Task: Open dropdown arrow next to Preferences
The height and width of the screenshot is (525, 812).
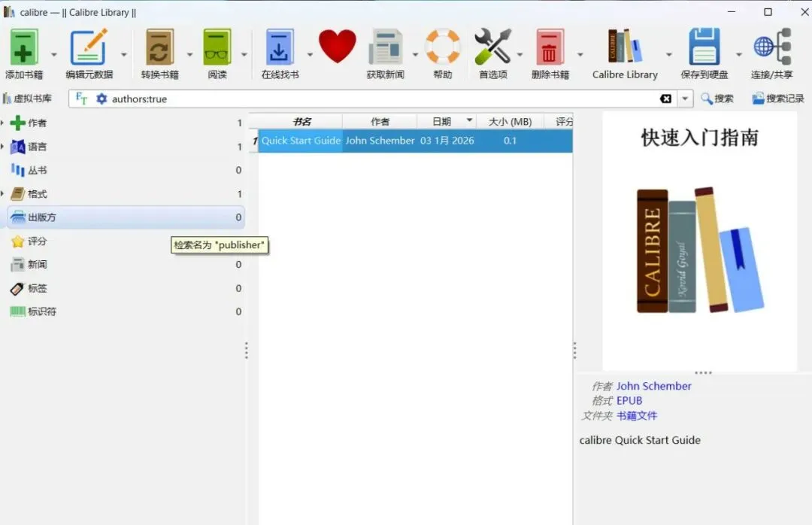Action: (x=520, y=54)
